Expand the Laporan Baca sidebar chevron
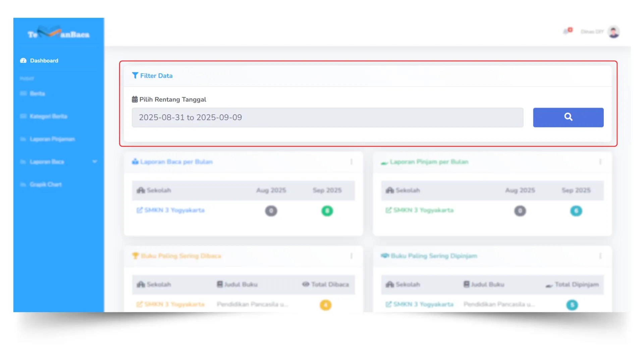Viewport: 644px width, 362px height. coord(95,162)
